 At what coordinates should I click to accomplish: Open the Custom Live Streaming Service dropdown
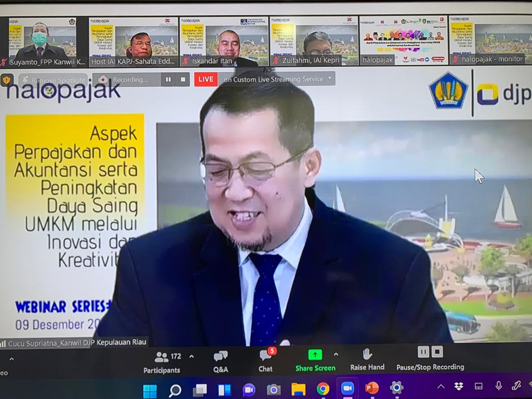(x=329, y=79)
